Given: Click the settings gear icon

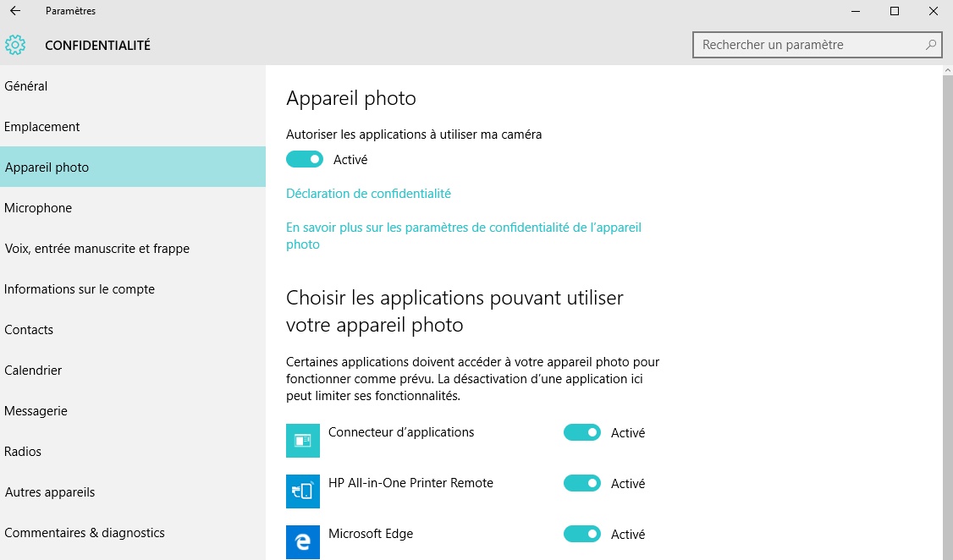Looking at the screenshot, I should [15, 45].
